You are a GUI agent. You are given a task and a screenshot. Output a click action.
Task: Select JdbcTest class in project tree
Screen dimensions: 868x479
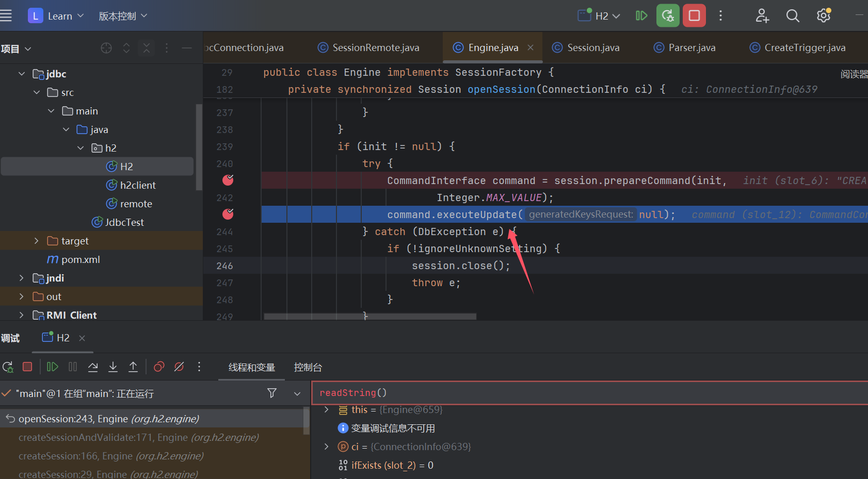pyautogui.click(x=118, y=222)
